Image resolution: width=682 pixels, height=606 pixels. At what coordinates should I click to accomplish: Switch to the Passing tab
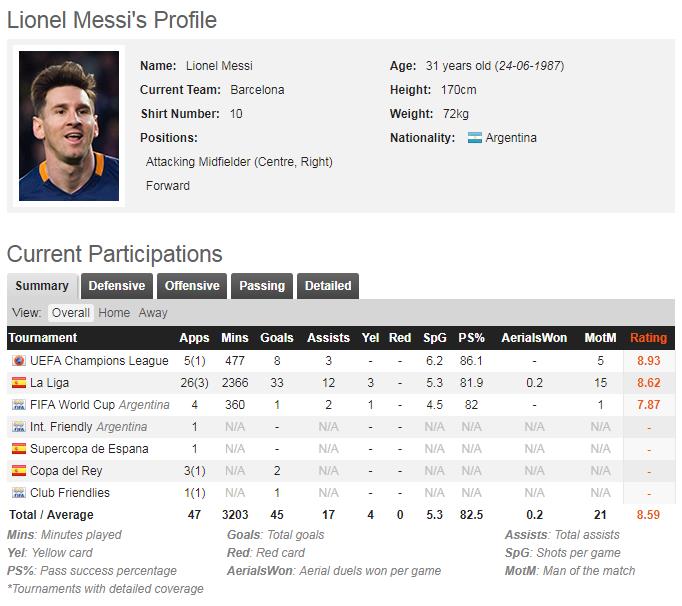tap(262, 286)
